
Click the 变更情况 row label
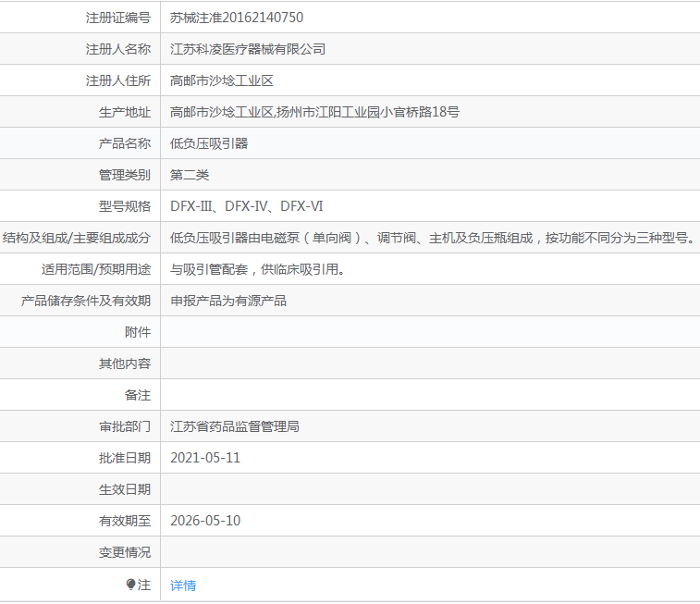pos(124,552)
